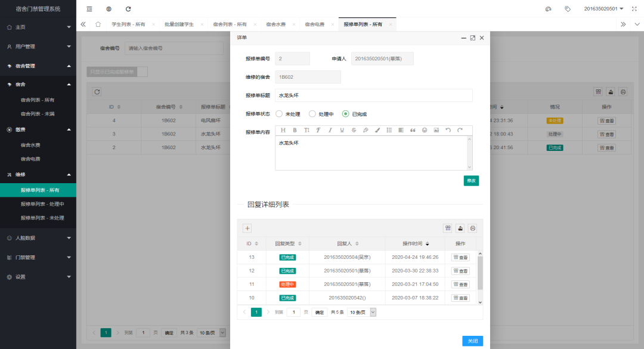Refresh background repair list table
This screenshot has height=349, width=644.
coord(97,92)
